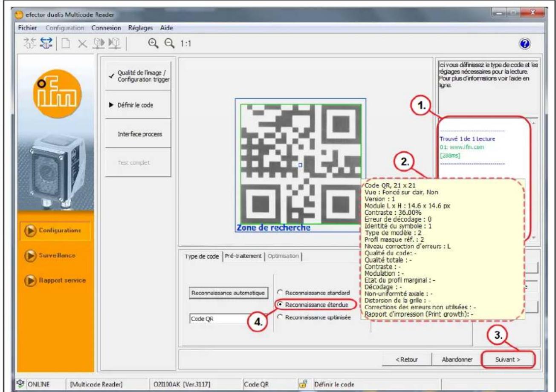Switch to the Optimisation tab
This screenshot has height=392, width=556.
tap(284, 256)
